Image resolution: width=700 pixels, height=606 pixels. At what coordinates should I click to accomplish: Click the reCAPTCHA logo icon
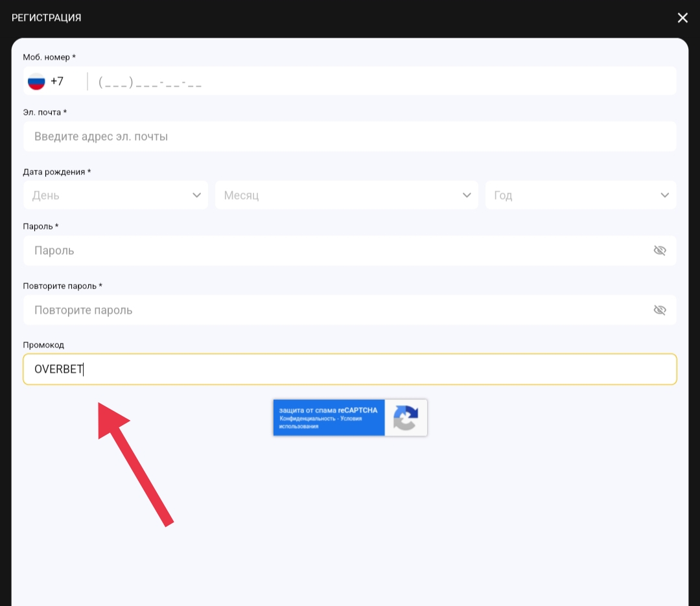[406, 418]
